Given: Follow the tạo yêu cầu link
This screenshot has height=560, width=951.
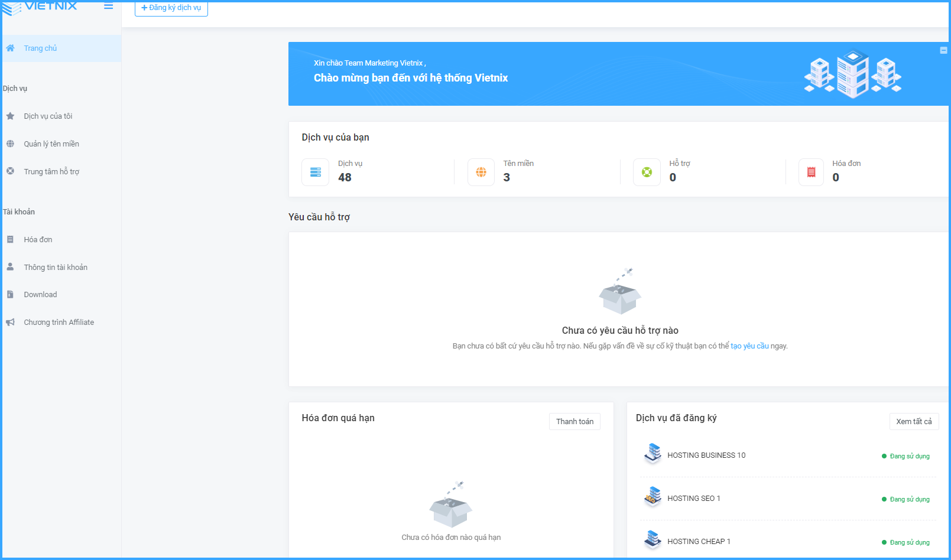Looking at the screenshot, I should tap(749, 346).
